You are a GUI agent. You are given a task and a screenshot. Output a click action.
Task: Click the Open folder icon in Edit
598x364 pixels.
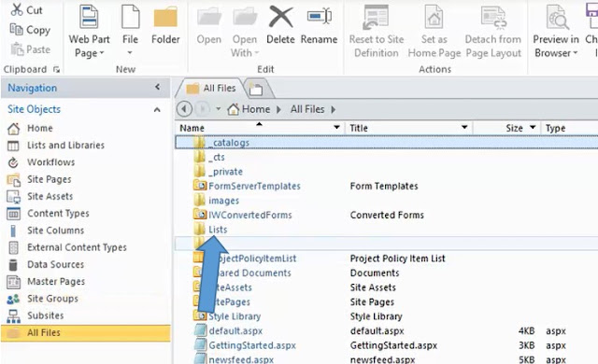click(209, 18)
